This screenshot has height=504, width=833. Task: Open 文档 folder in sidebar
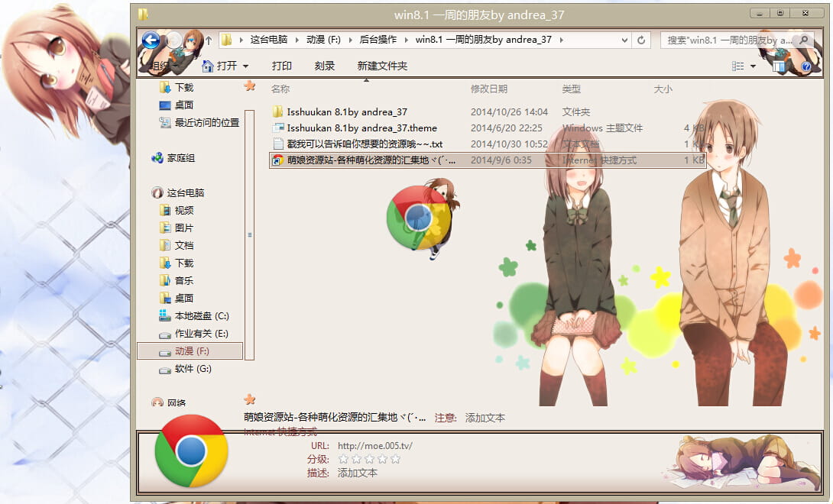click(184, 245)
